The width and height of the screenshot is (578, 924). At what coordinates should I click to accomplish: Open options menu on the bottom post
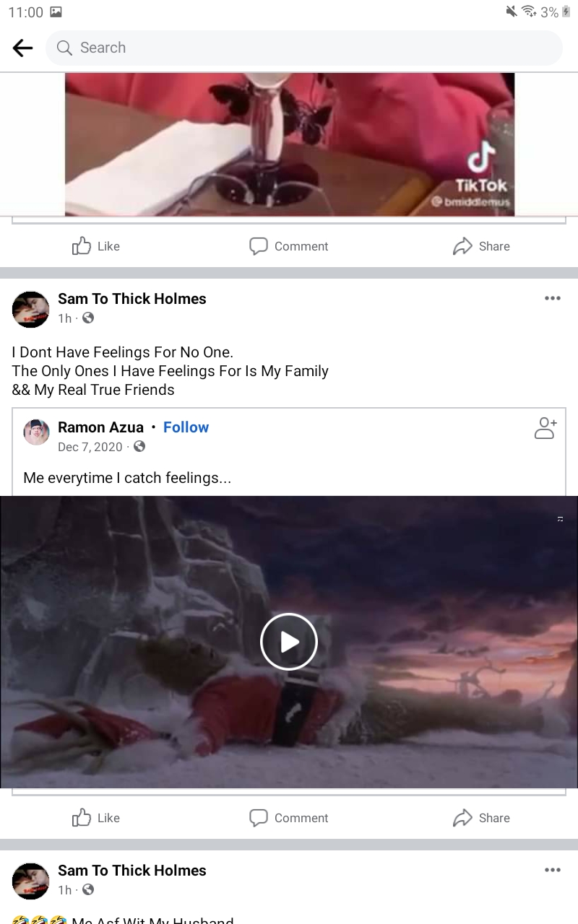point(553,870)
